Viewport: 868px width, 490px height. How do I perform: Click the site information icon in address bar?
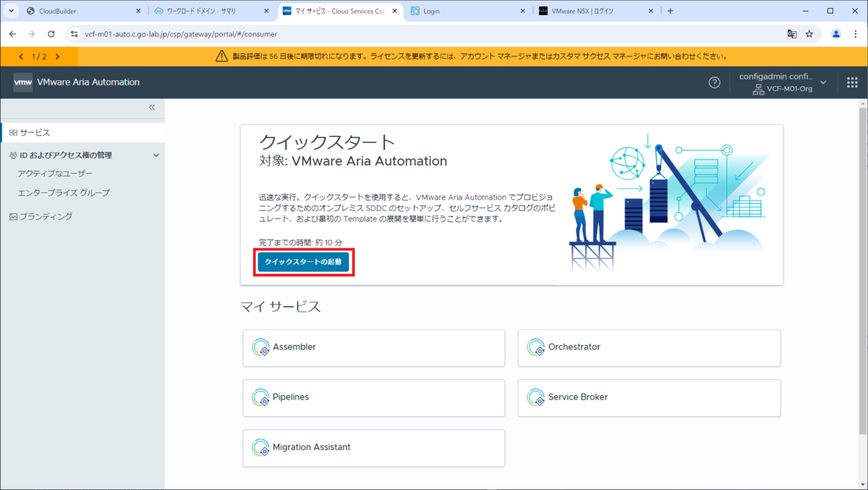pos(74,34)
